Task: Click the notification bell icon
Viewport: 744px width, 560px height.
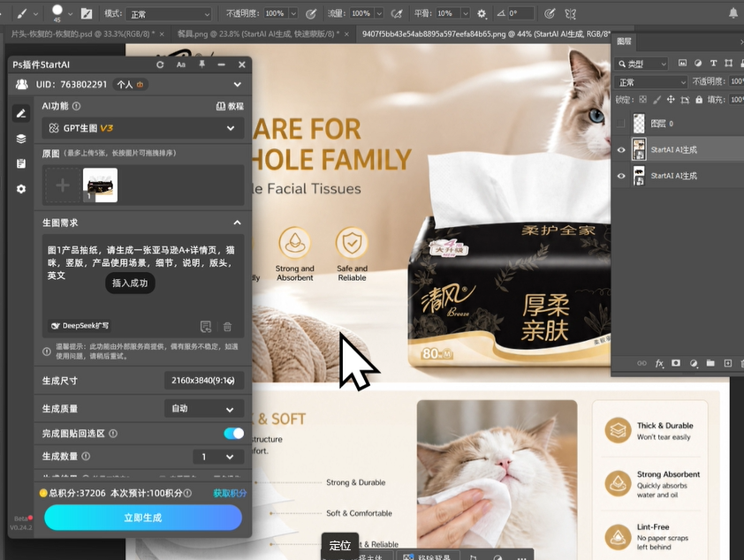Action: tap(733, 13)
